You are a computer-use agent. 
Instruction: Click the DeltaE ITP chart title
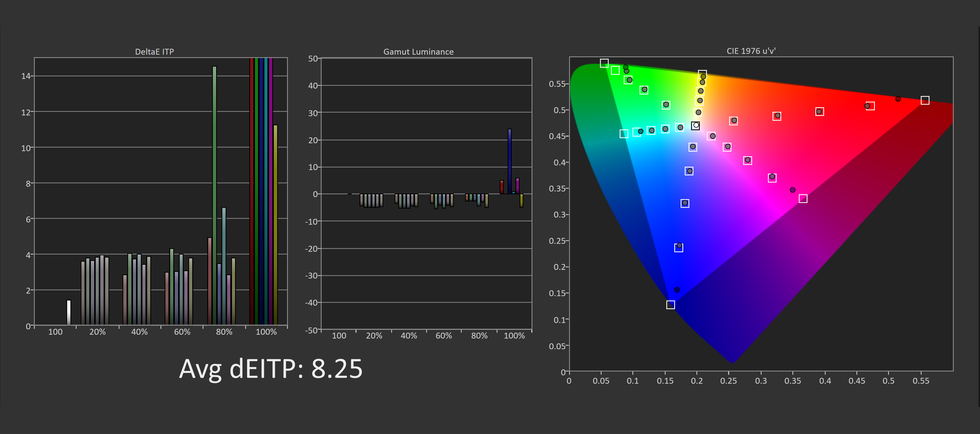click(x=154, y=51)
